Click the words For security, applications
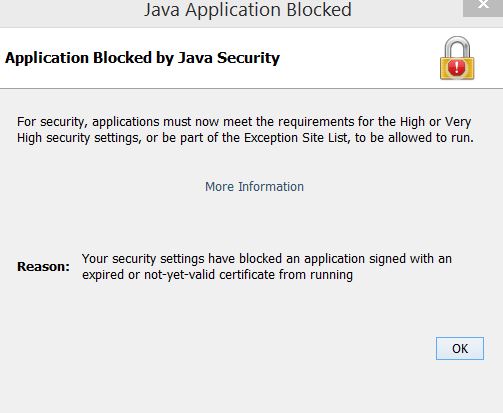This screenshot has height=413, width=503. tap(88, 122)
